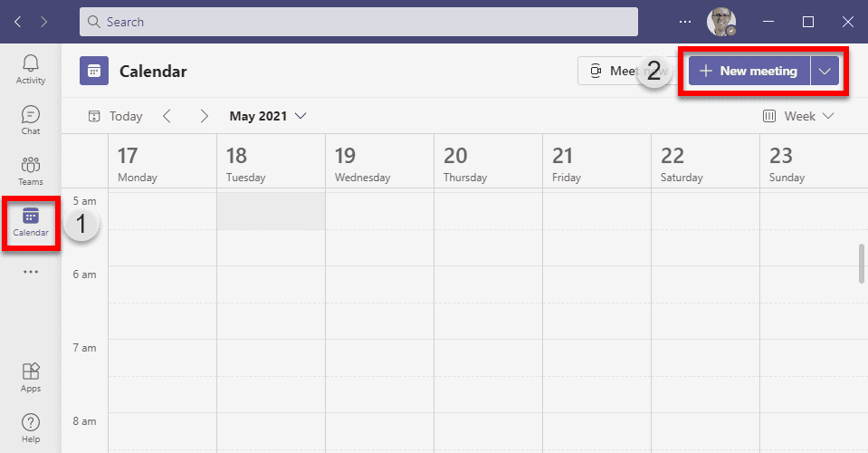Go to the next week arrow
The width and height of the screenshot is (868, 453).
205,116
